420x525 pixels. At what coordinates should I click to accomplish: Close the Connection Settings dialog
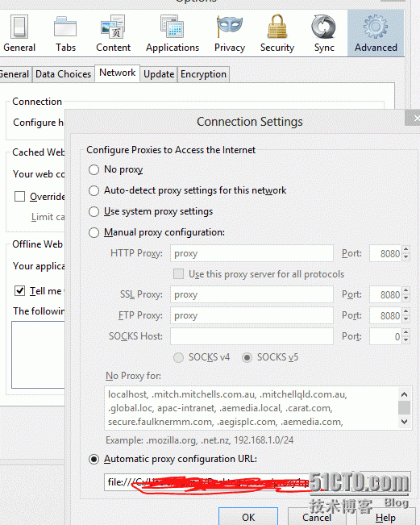coord(414,118)
